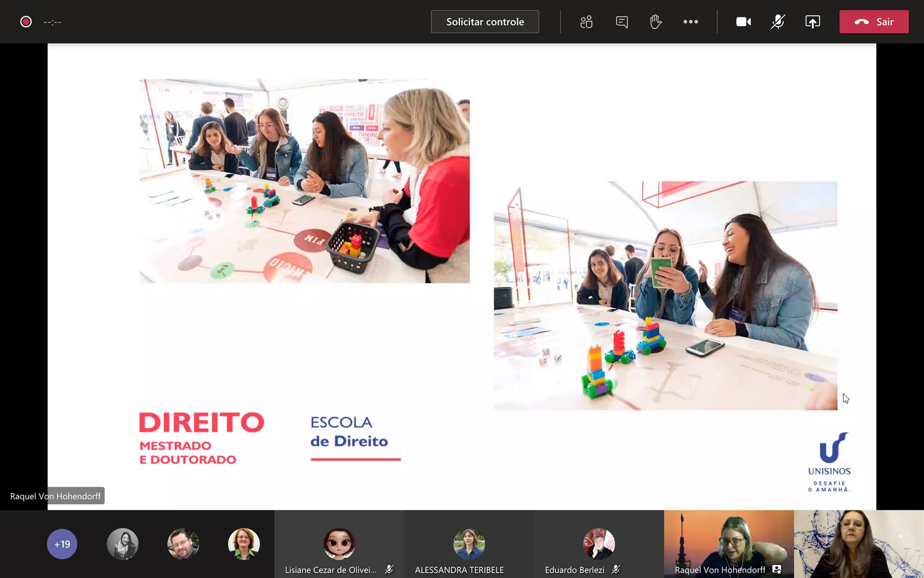This screenshot has height=578, width=924.
Task: Click Lisiane's muted microphone icon
Action: 389,569
